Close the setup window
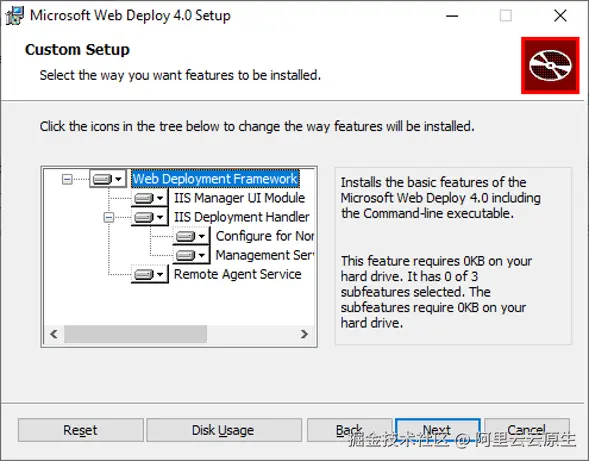 click(560, 16)
